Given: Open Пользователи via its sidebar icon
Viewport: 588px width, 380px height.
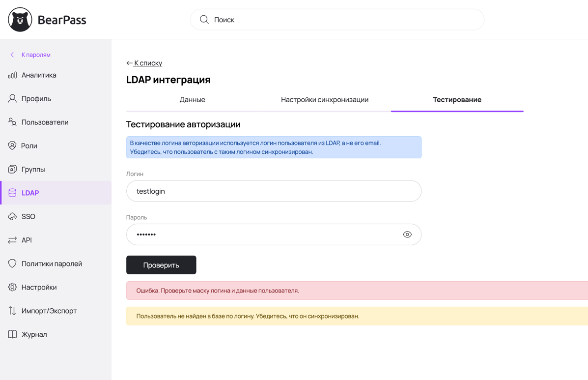Looking at the screenshot, I should tap(12, 122).
